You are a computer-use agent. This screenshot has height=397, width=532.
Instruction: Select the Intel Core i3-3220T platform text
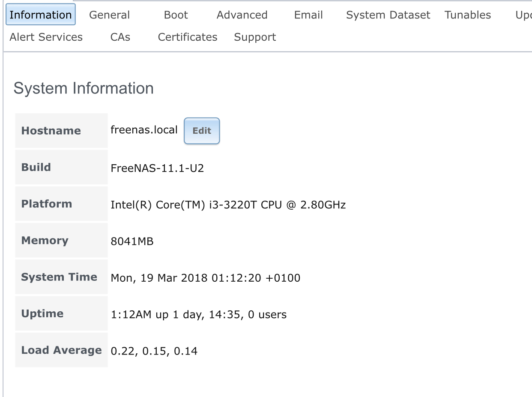click(x=228, y=205)
